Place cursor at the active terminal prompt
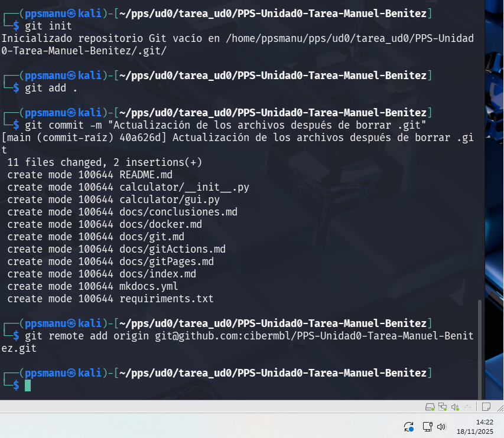 pos(28,385)
